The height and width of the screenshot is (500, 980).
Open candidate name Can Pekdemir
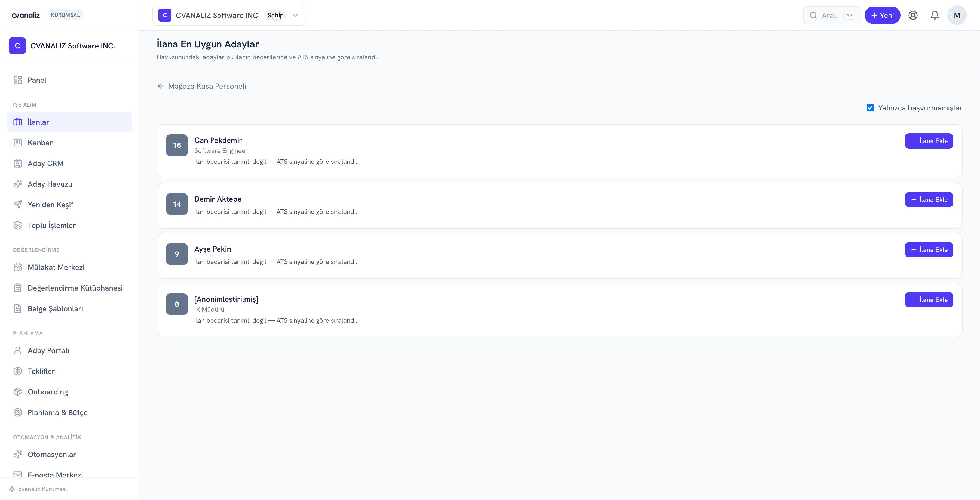coord(218,140)
